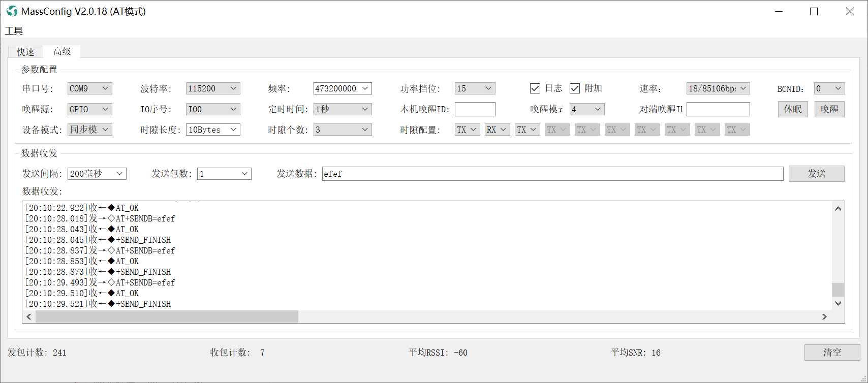Viewport: 868px width, 383px height.
Task: Open the 串口号 COM9 dropdown
Action: pyautogui.click(x=90, y=88)
